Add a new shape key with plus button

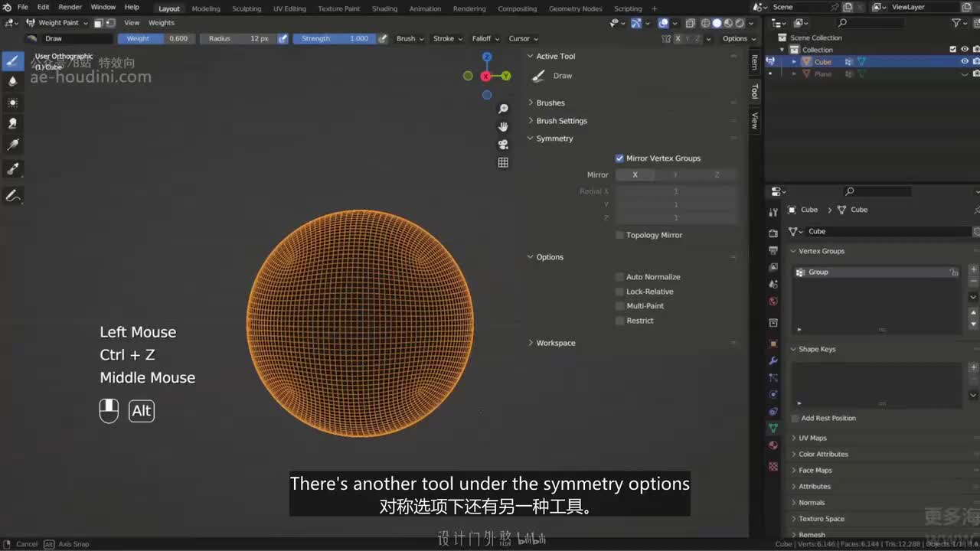(x=974, y=368)
